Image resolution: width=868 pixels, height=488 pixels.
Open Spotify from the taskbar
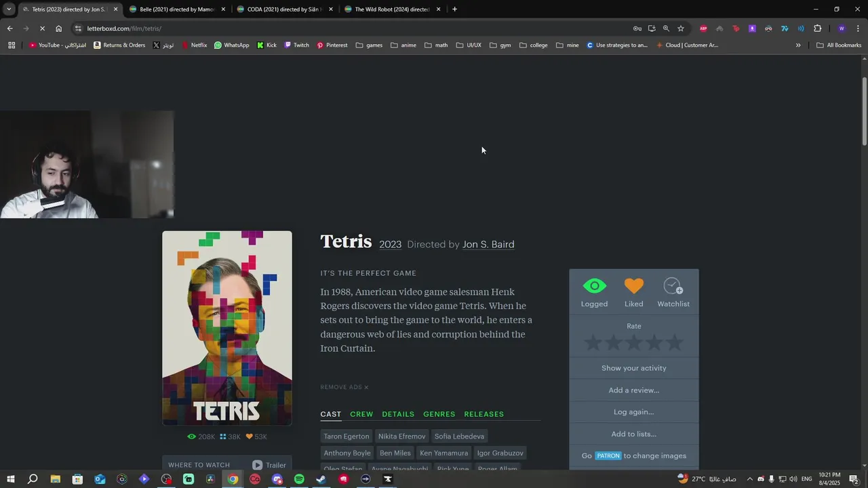click(x=299, y=479)
